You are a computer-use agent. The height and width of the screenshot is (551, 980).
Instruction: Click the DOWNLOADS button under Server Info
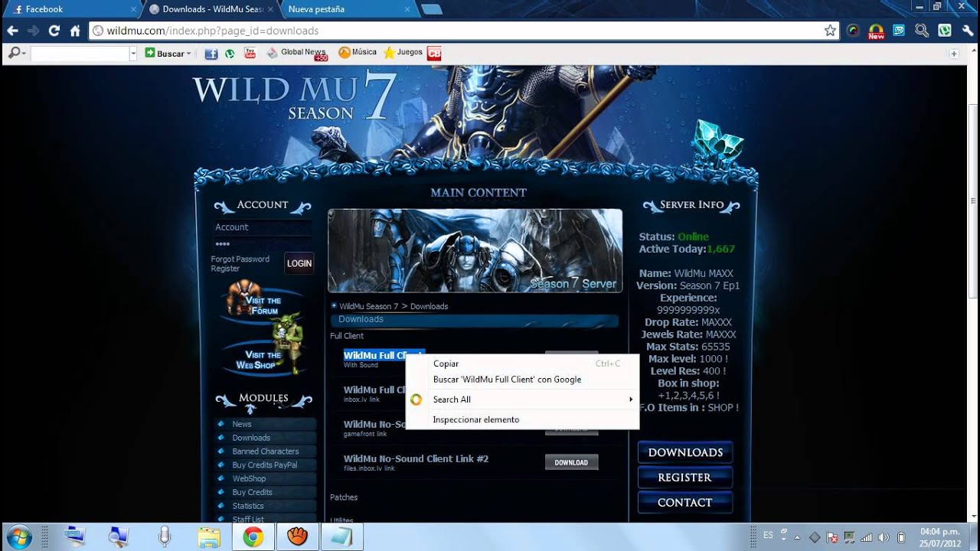pyautogui.click(x=685, y=452)
